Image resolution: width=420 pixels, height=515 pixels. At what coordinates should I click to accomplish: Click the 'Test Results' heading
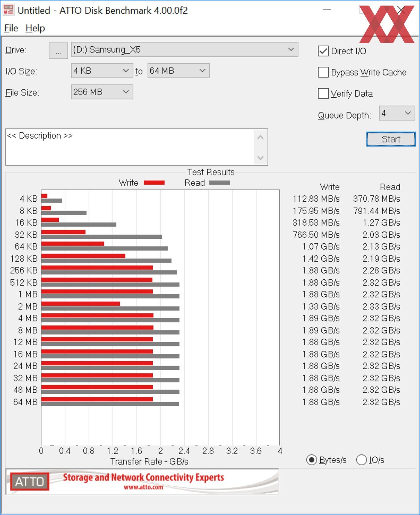point(211,172)
